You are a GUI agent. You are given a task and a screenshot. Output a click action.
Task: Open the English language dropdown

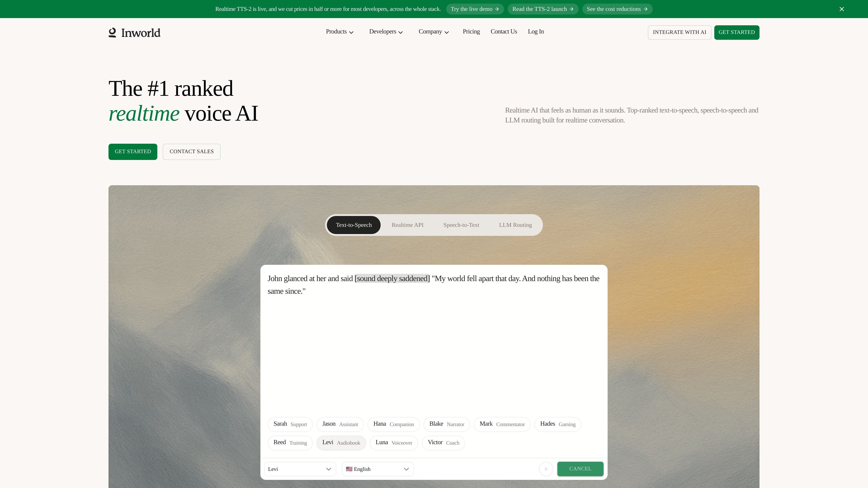click(x=378, y=469)
